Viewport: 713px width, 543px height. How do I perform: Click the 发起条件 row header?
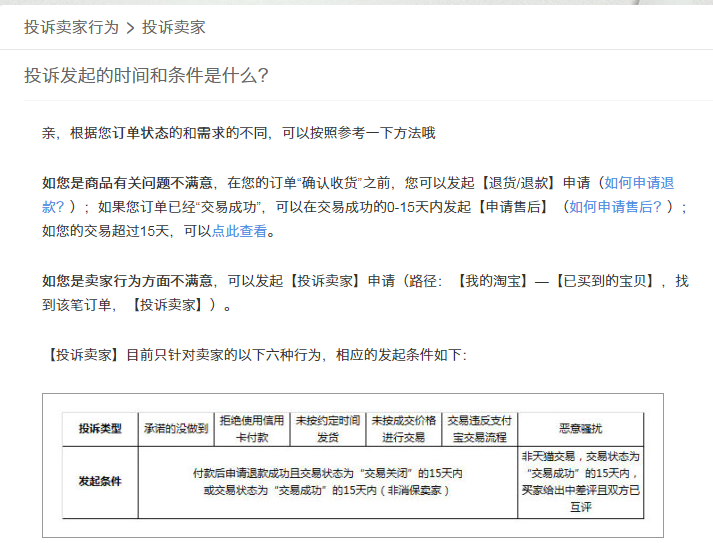100,481
